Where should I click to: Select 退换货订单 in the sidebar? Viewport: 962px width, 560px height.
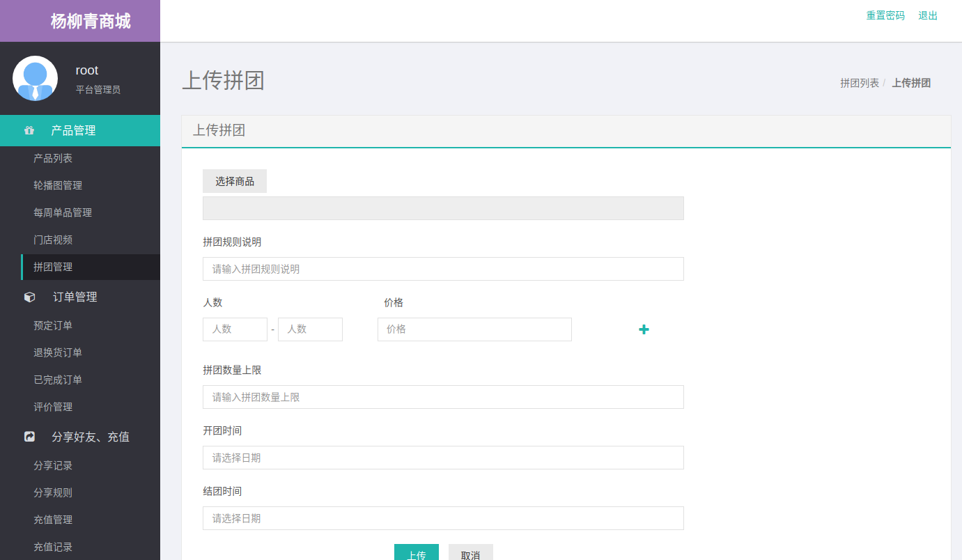(58, 352)
